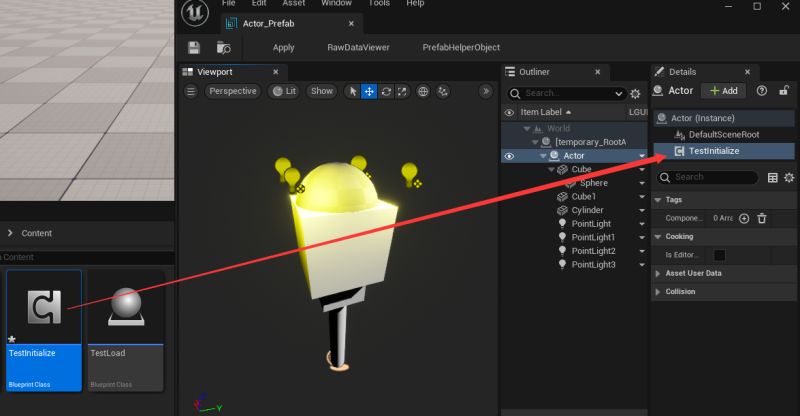Open the Show flags dropdown
Screen dimensions: 800x416
[x=321, y=91]
